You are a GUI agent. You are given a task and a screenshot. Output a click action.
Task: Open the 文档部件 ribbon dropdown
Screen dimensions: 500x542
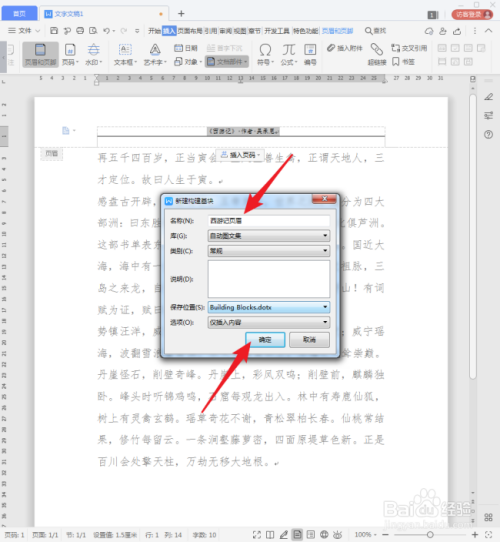227,62
